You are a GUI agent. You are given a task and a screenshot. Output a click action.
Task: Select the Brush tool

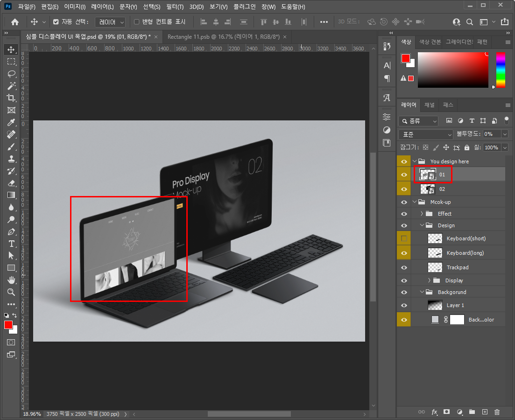11,147
